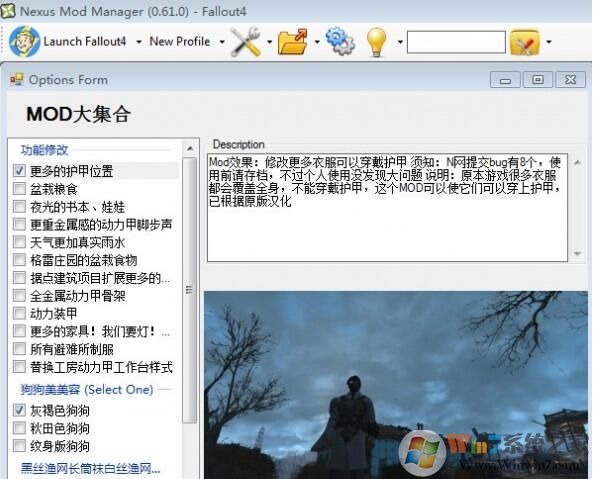Click the MOD大集合 heading text
The height and width of the screenshot is (479, 596).
tap(79, 114)
